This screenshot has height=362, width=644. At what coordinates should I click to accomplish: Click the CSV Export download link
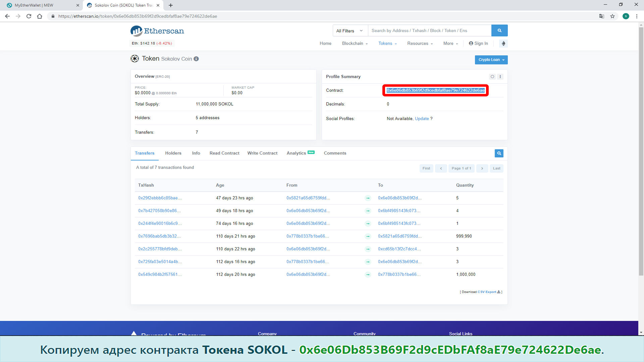(489, 292)
